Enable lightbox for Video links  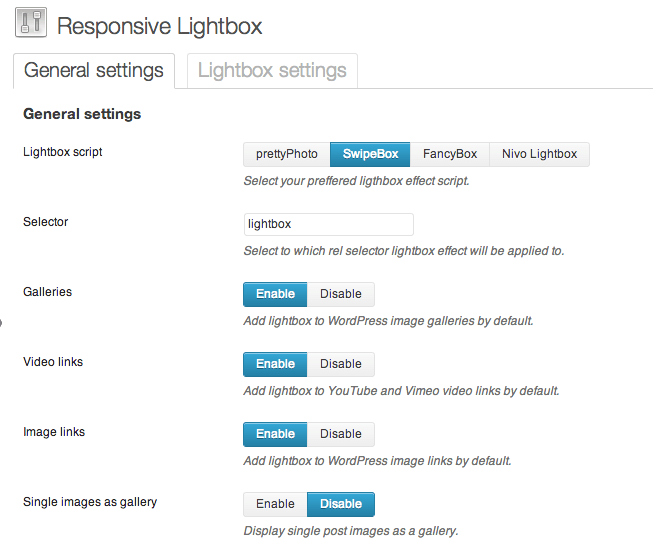click(x=275, y=364)
